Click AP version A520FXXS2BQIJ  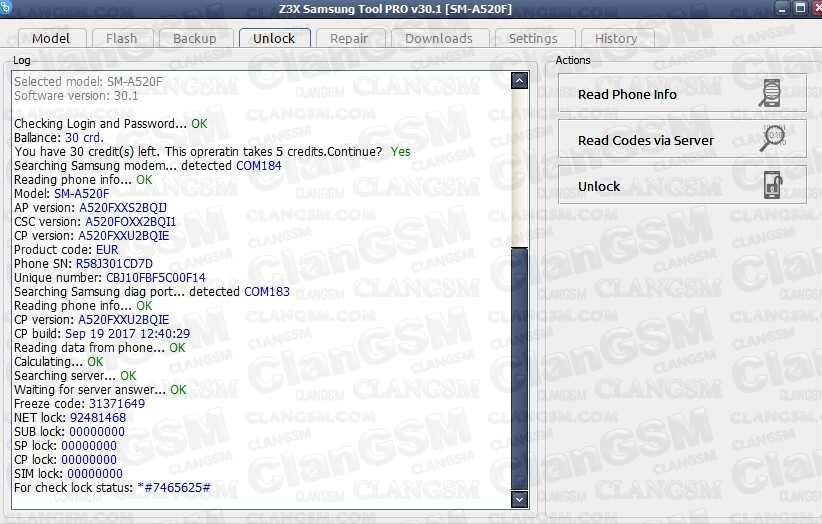[123, 208]
